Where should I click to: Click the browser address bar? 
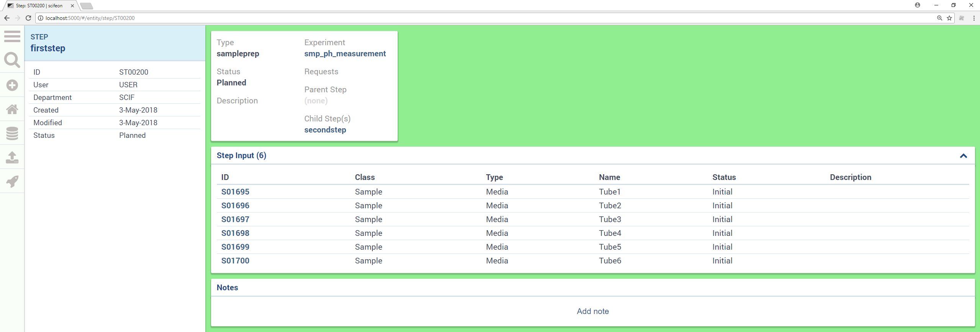(x=460, y=18)
